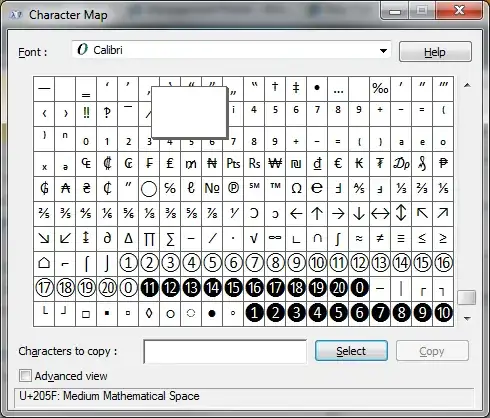This screenshot has width=490, height=418.
Task: Close the Character Map window
Action: (460, 10)
